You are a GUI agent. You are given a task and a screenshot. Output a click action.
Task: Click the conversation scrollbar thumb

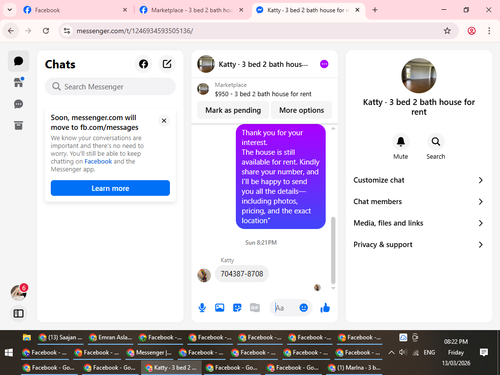pos(333,250)
